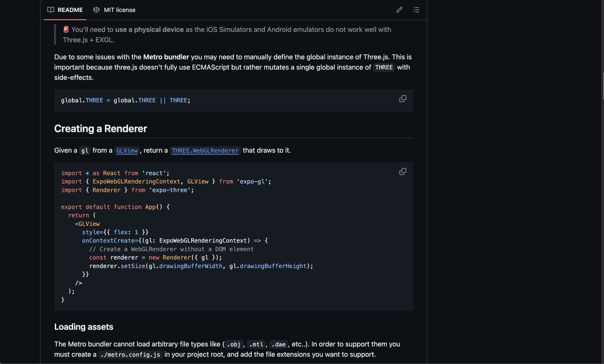Click the '.obj' inline code
The image size is (604, 364).
(x=234, y=344)
